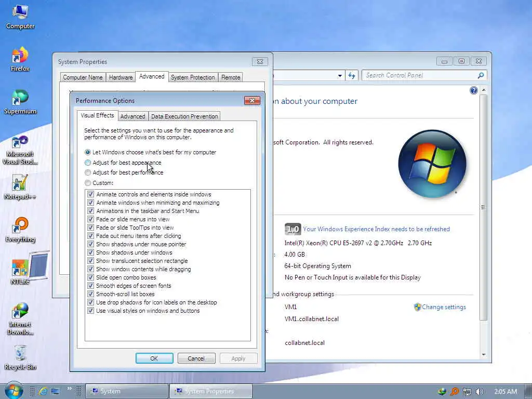Click the Control Panel help icon
This screenshot has height=399, width=532.
[x=474, y=90]
